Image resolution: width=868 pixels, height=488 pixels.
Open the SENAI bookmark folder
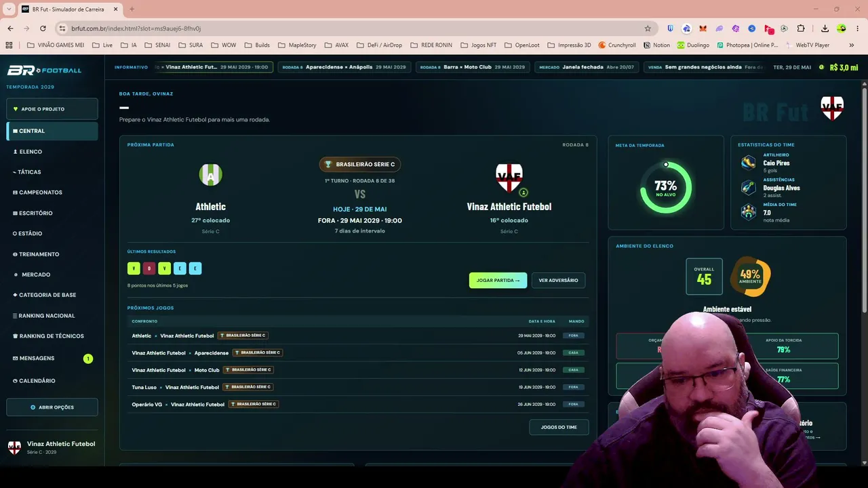(x=157, y=45)
